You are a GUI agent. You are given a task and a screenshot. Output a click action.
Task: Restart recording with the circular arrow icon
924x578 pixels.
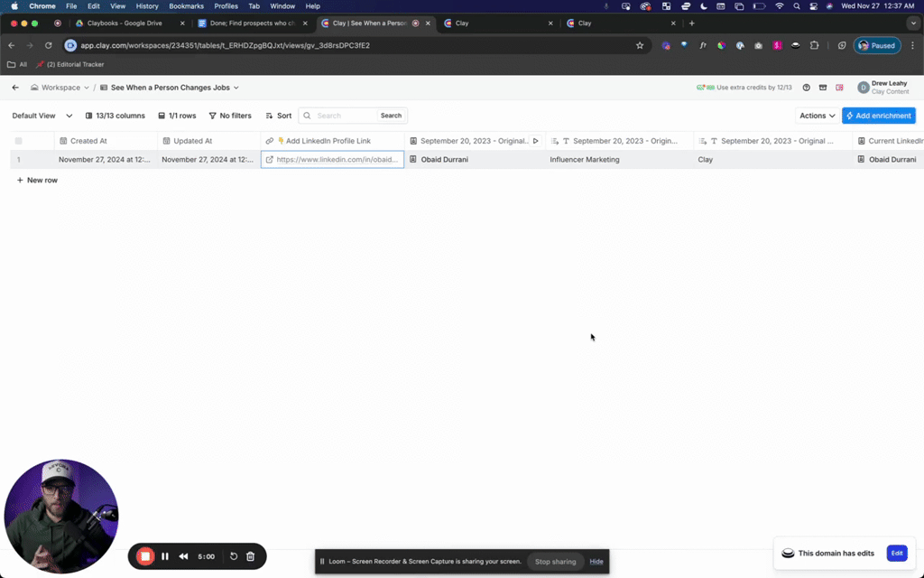coord(234,556)
